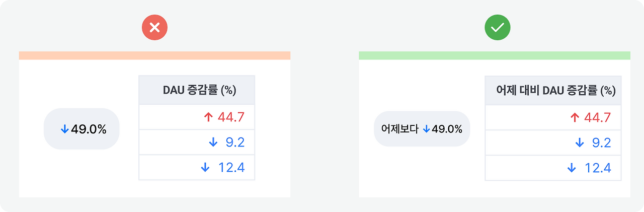Click the red X incorrect-example icon
This screenshot has width=644, height=212.
coord(154,28)
